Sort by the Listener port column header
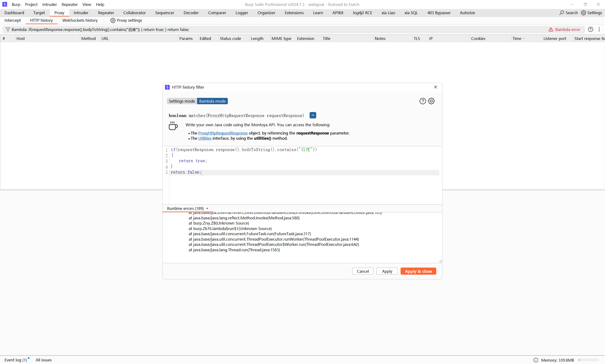 pyautogui.click(x=558, y=39)
